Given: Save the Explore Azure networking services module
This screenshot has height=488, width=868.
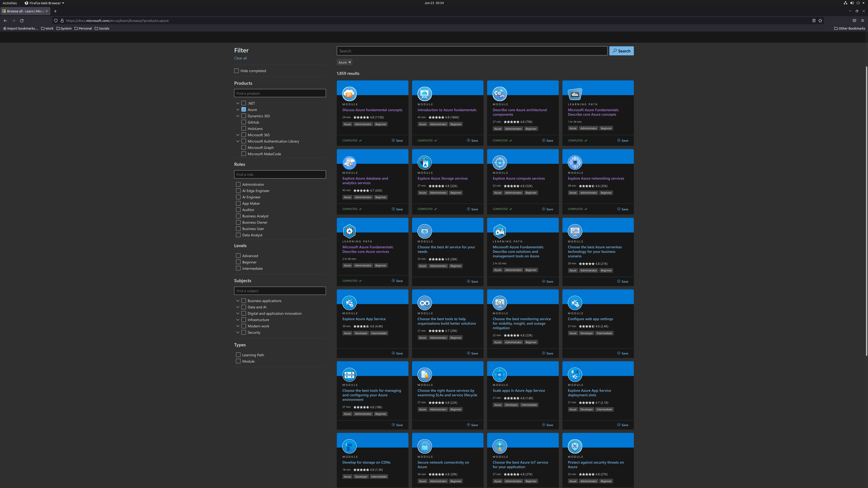Looking at the screenshot, I should click(623, 209).
